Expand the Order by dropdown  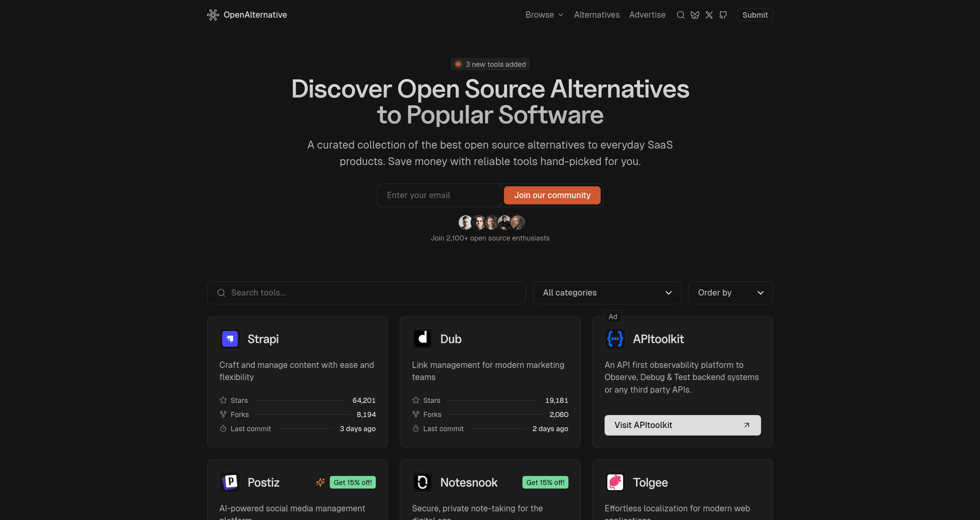pos(730,292)
